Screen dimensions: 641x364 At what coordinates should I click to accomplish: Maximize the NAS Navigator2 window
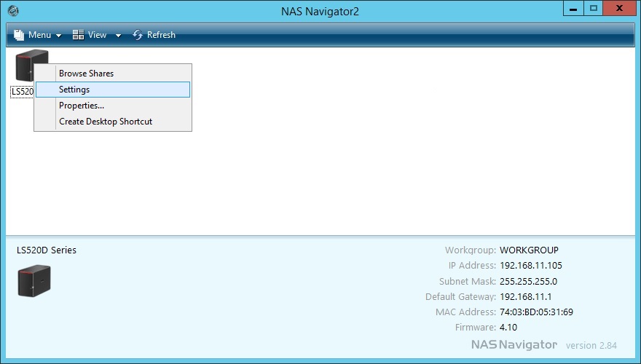[594, 9]
